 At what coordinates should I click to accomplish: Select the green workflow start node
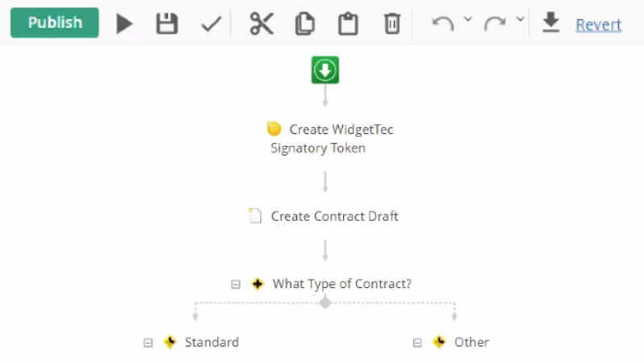[x=325, y=70]
